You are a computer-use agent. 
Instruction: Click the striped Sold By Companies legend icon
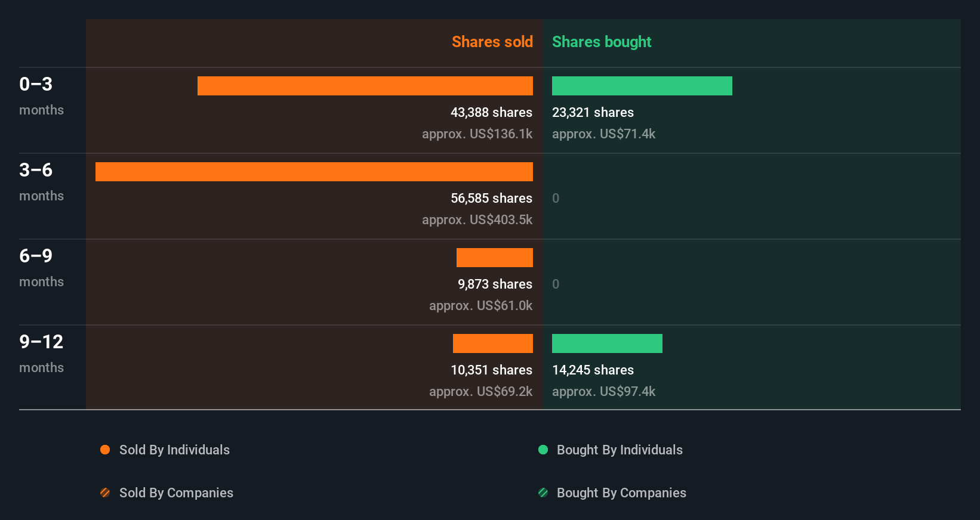tap(105, 493)
